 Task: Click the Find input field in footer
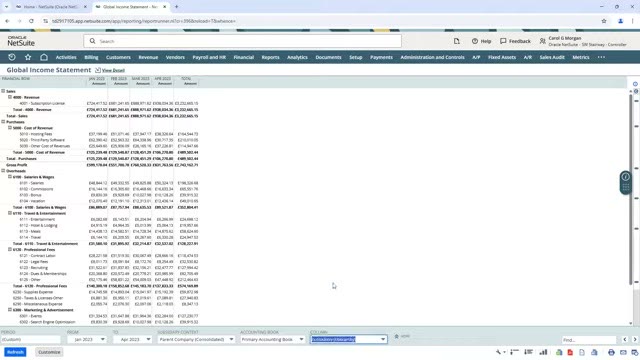589,340
